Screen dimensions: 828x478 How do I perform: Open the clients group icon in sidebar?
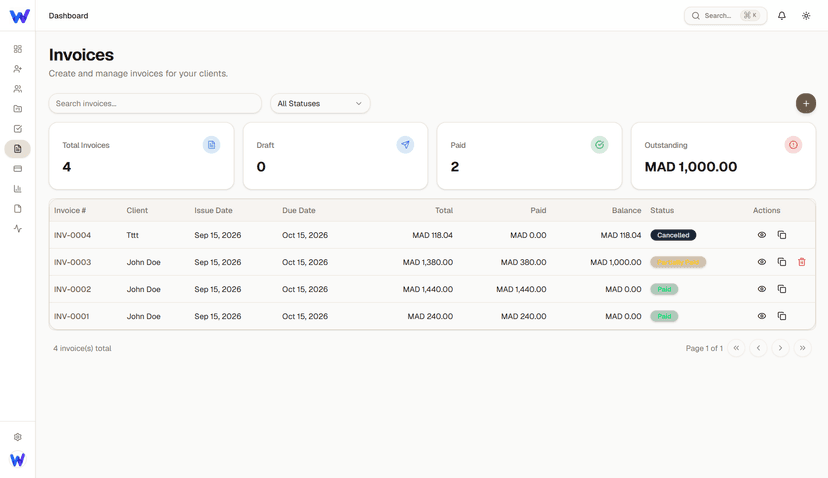(17, 89)
